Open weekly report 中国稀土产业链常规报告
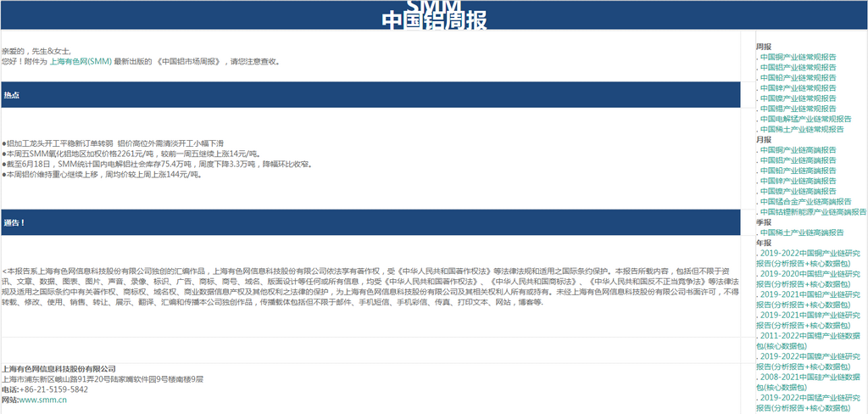 [x=802, y=129]
